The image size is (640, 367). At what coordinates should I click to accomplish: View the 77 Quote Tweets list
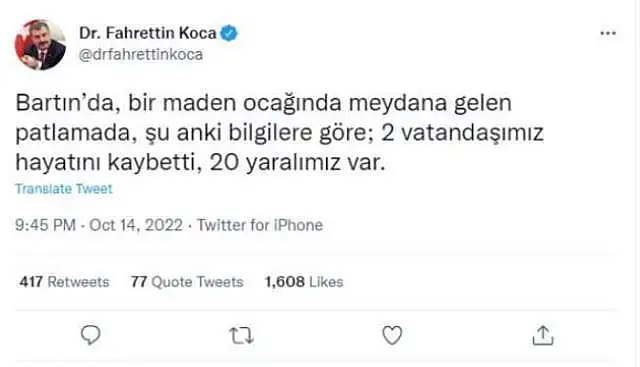[187, 282]
